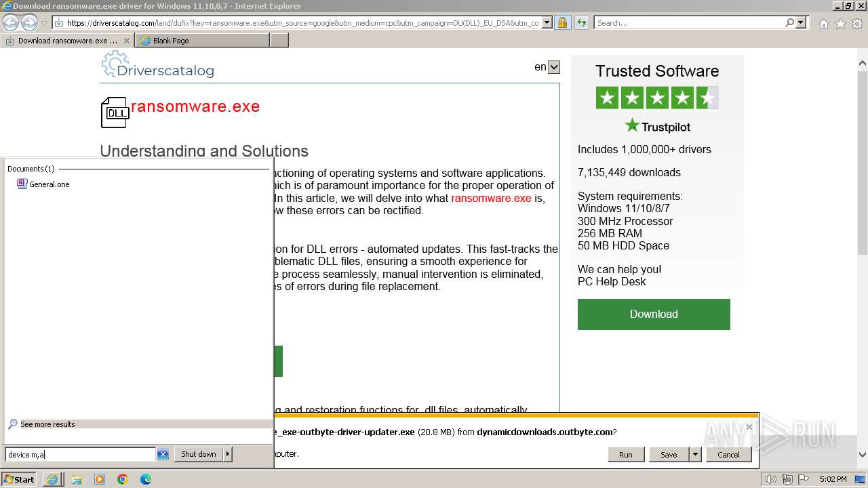Select the Download ransomware.exe tab

point(67,41)
